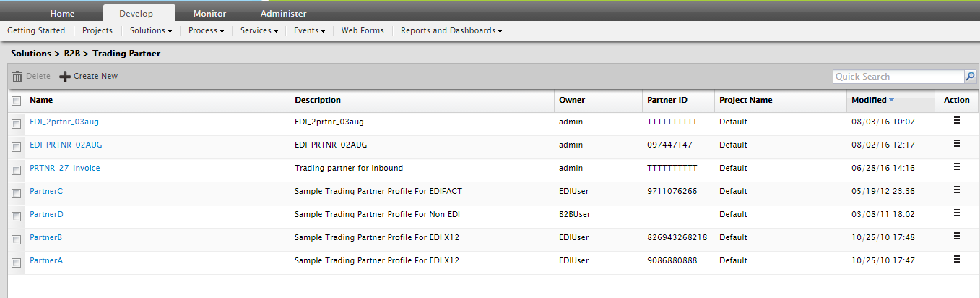Click the Modified sort arrow indicator

coord(892,100)
